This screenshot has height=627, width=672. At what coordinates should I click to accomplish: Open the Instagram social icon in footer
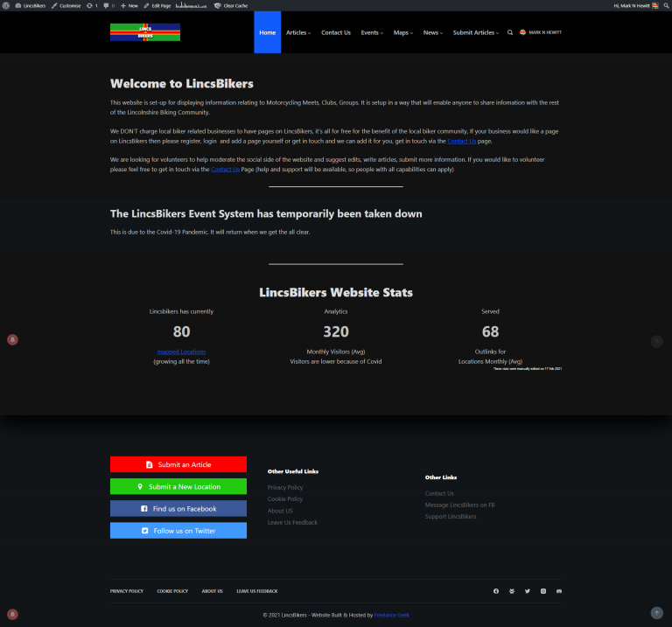tap(543, 591)
